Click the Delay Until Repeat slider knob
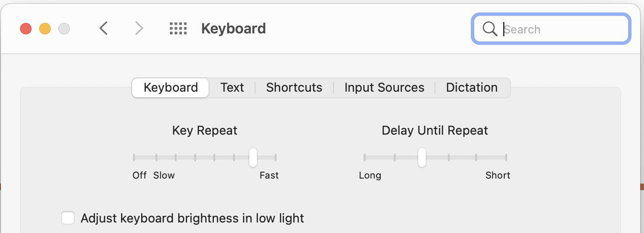The image size is (644, 233). (422, 158)
